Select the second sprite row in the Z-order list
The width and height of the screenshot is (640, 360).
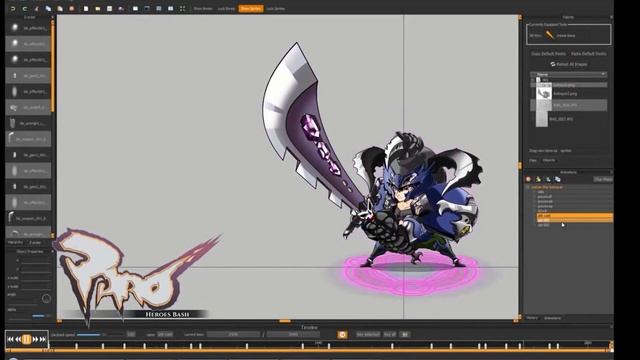(x=28, y=44)
